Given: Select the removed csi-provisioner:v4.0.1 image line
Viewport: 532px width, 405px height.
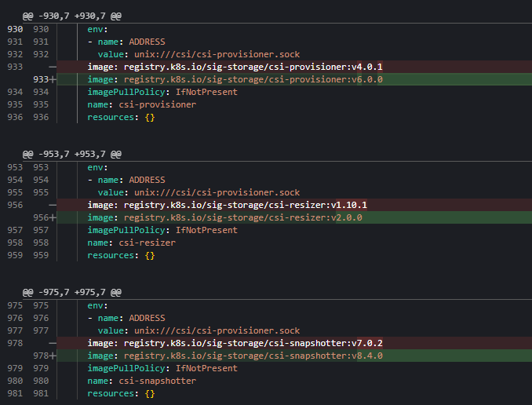Looking at the screenshot, I should [x=235, y=67].
